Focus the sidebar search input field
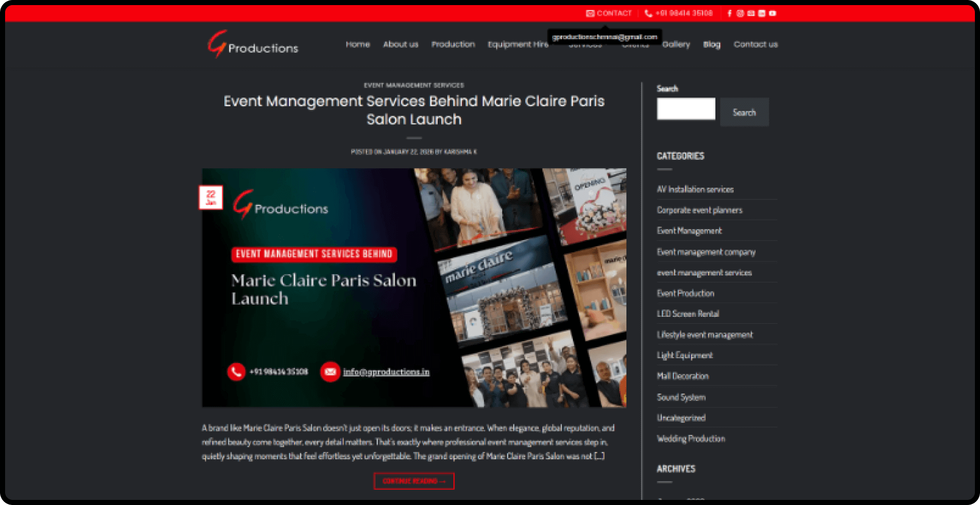Image resolution: width=980 pixels, height=505 pixels. pos(685,109)
